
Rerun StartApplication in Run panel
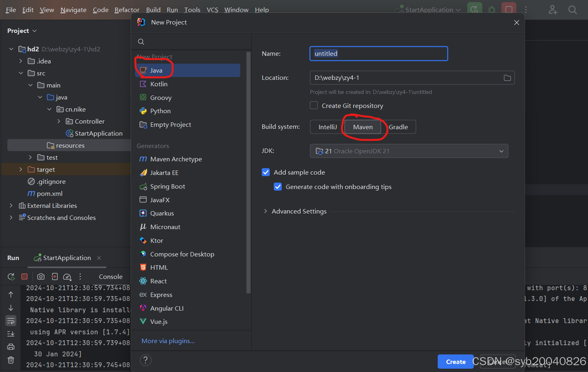pyautogui.click(x=11, y=276)
